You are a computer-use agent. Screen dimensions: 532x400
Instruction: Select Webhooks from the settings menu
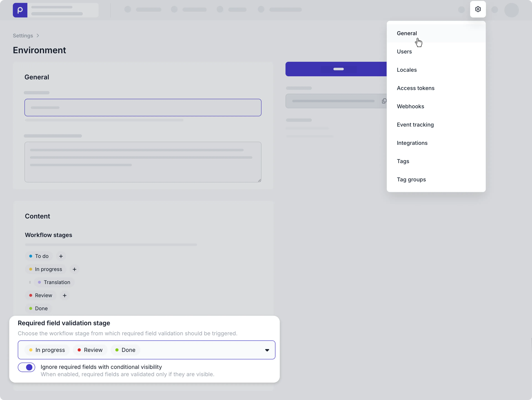(410, 106)
